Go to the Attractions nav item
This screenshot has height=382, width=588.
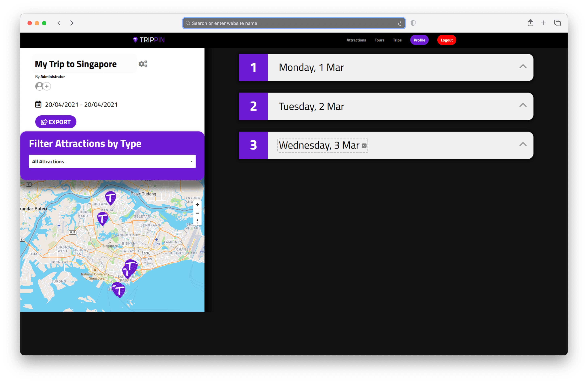click(356, 40)
